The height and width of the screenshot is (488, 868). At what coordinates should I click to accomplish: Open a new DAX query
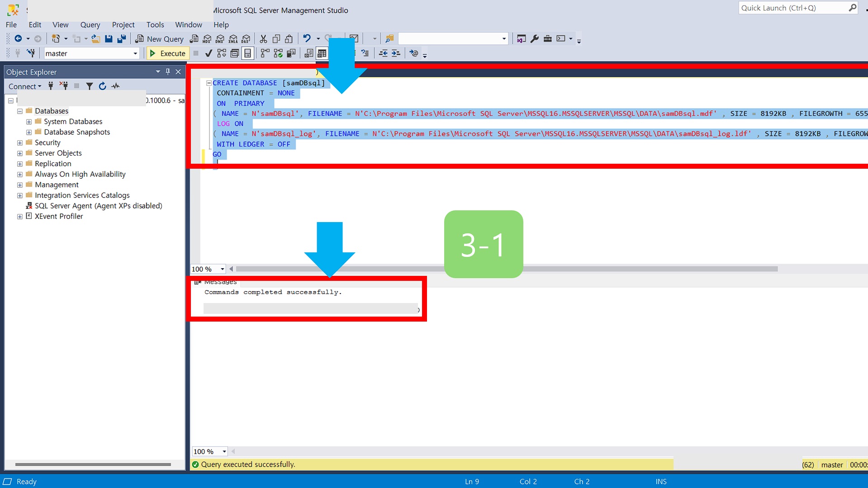(x=246, y=39)
